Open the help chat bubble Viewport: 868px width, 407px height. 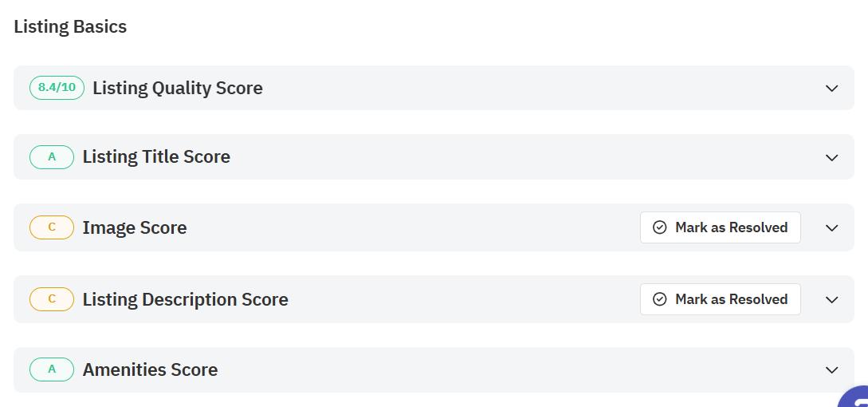pos(856,397)
